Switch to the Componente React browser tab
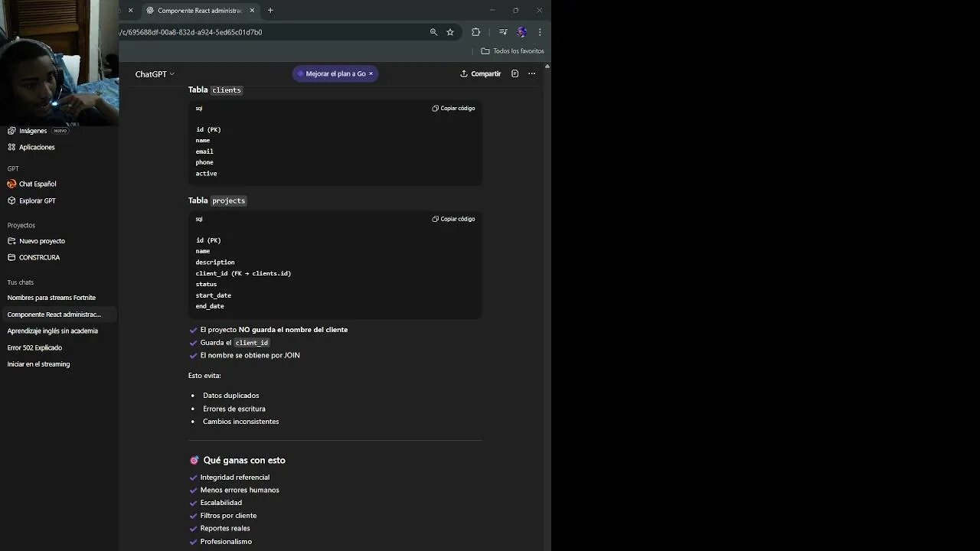The image size is (980, 551). 199,11
